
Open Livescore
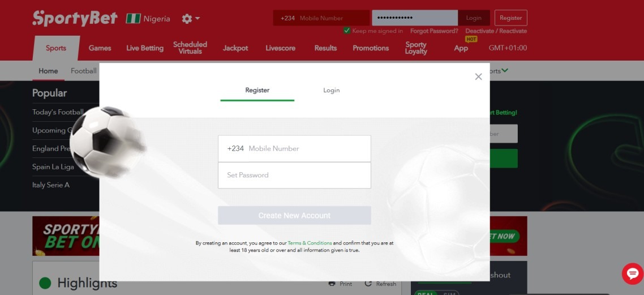click(280, 48)
